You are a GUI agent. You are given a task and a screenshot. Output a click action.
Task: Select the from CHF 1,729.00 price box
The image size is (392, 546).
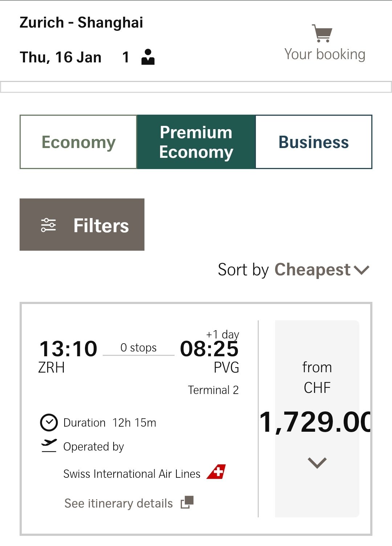click(317, 399)
